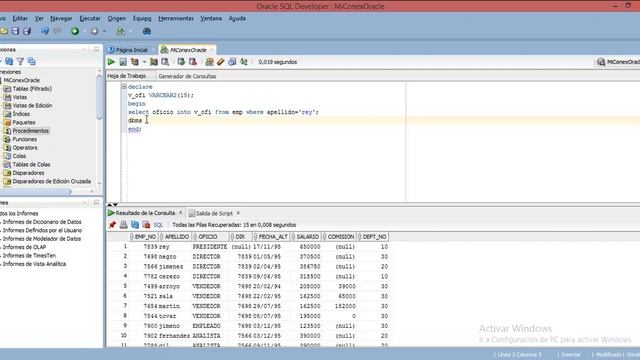Open the Ventana menu
This screenshot has width=640, height=360.
pyautogui.click(x=211, y=18)
